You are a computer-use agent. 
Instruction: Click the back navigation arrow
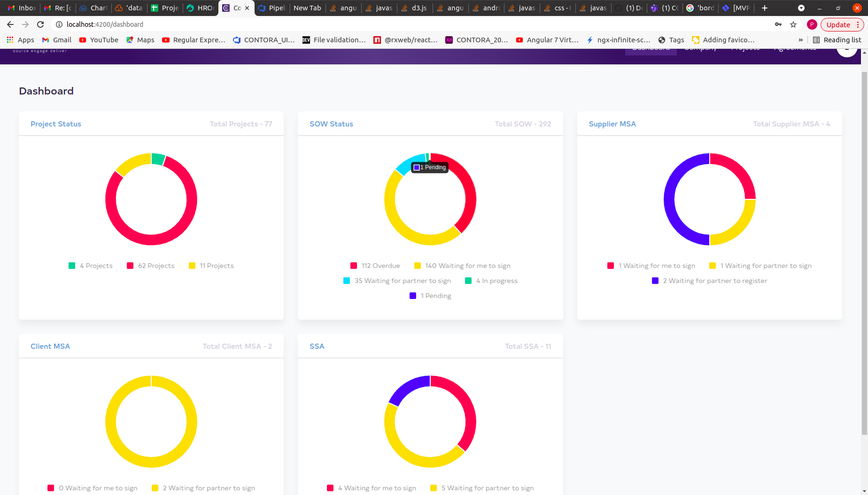pyautogui.click(x=10, y=24)
